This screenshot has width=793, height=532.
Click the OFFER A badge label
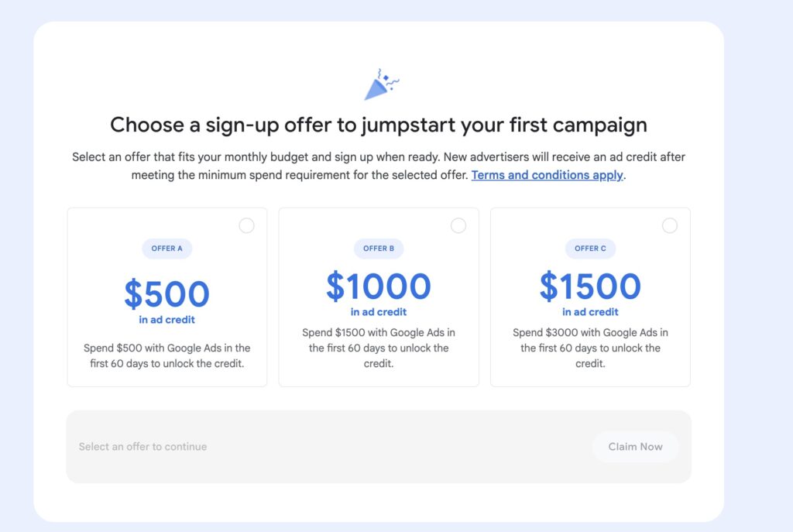point(167,249)
